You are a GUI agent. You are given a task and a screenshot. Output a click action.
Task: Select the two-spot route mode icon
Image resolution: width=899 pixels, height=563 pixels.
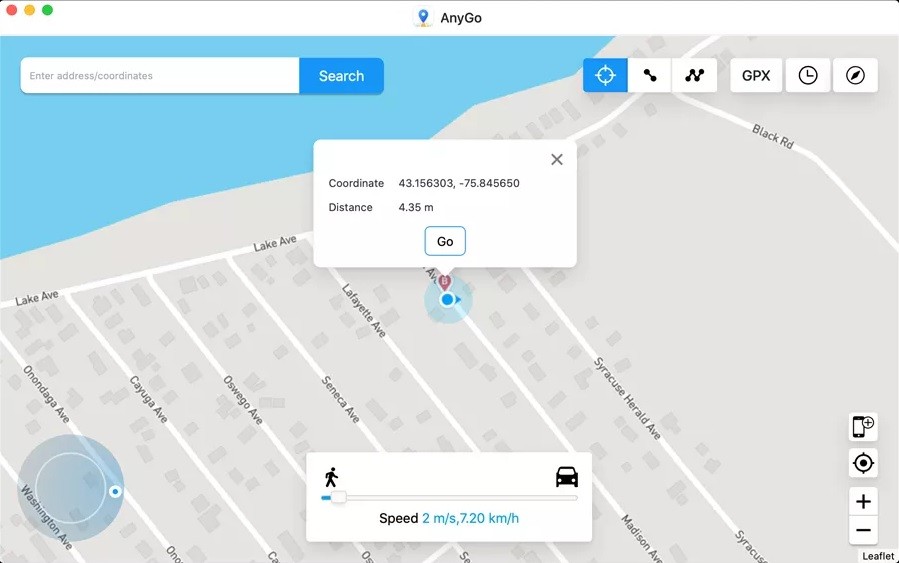(650, 75)
